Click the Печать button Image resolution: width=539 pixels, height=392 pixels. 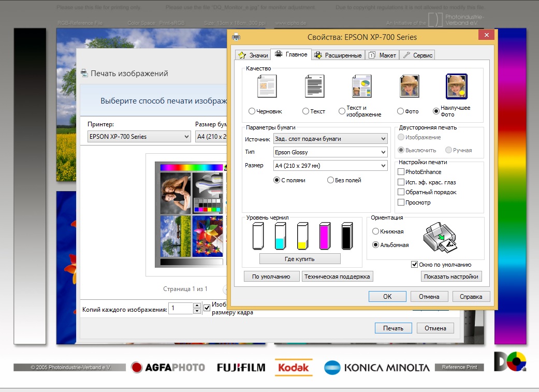point(394,328)
